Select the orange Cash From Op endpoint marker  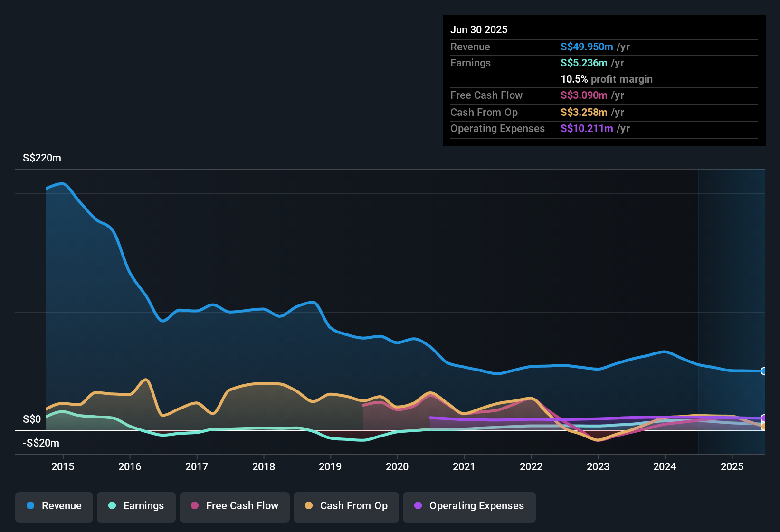763,427
